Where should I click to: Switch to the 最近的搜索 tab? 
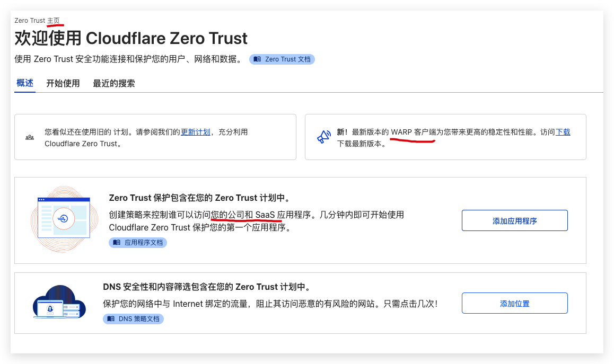pos(114,83)
